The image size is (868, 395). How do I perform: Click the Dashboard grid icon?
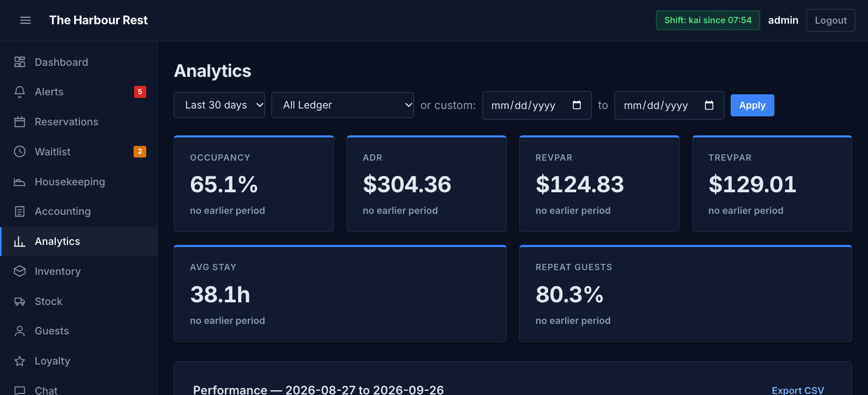tap(19, 62)
